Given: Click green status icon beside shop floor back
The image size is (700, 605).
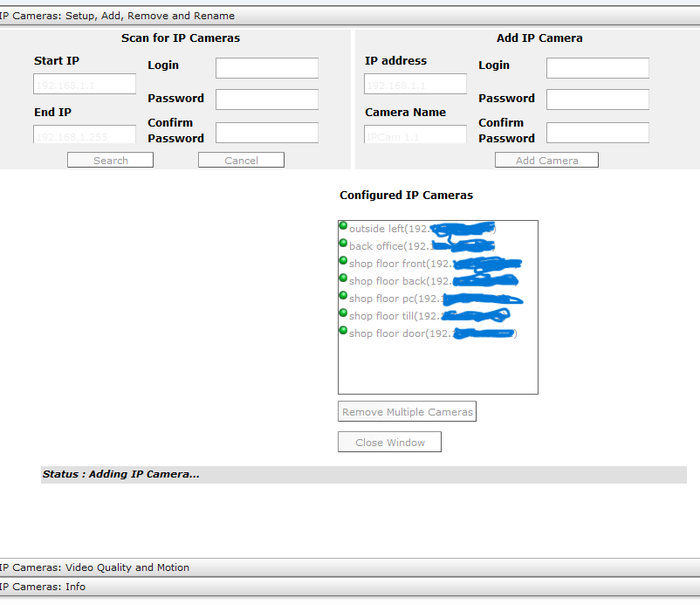Looking at the screenshot, I should tap(343, 278).
